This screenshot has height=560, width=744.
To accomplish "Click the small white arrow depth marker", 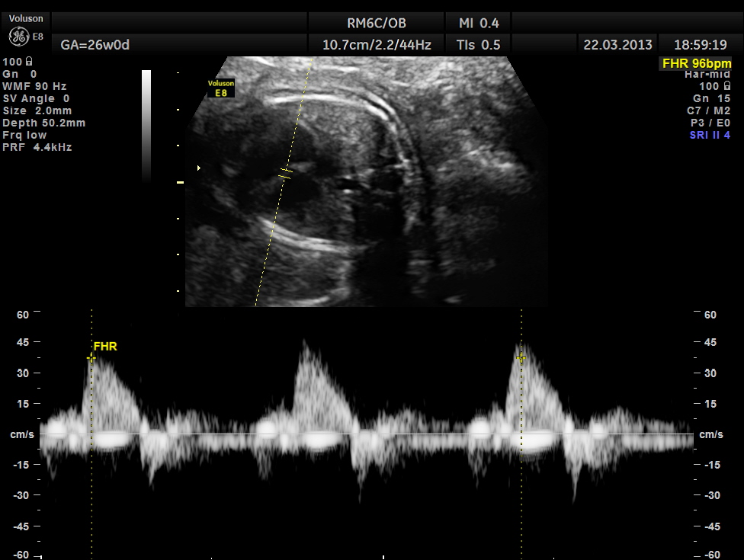I will tap(200, 168).
